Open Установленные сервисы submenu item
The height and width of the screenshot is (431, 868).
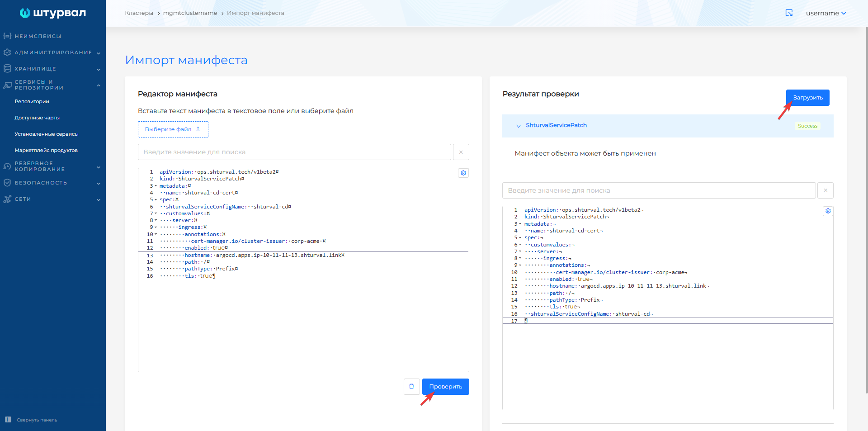tap(47, 134)
